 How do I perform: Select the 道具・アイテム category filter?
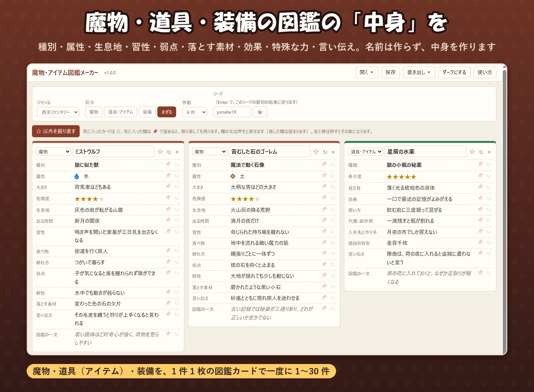coord(120,112)
